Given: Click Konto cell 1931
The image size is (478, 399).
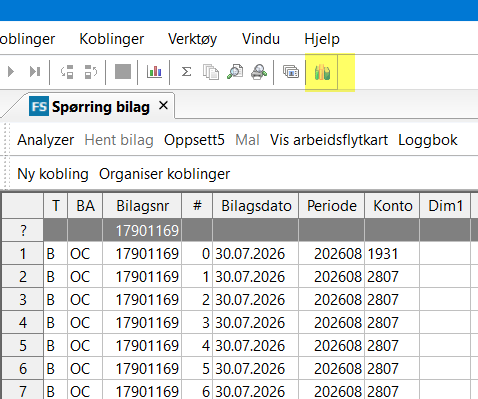Looking at the screenshot, I should coord(392,254).
